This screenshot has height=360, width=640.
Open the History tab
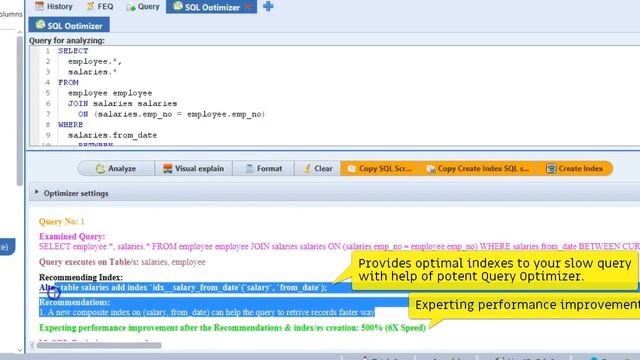click(x=53, y=7)
